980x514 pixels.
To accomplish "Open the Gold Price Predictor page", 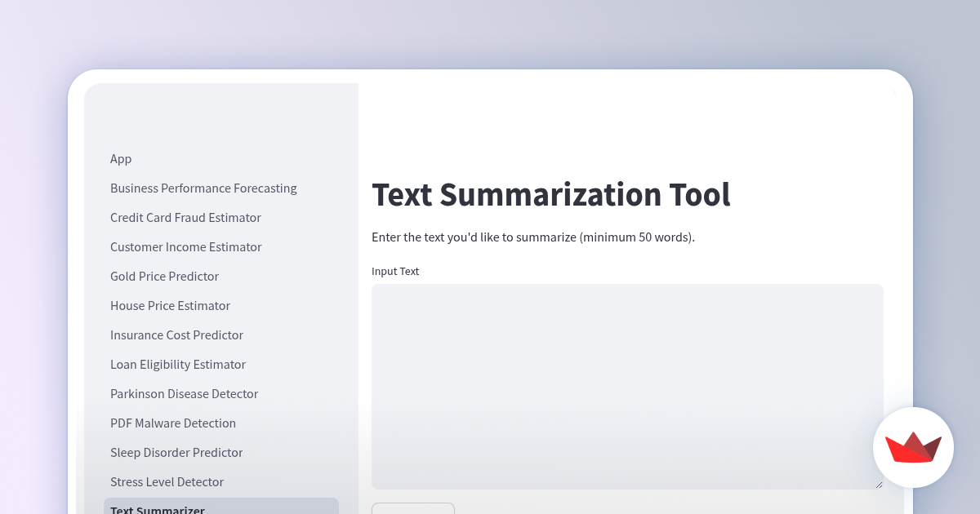I will (164, 276).
